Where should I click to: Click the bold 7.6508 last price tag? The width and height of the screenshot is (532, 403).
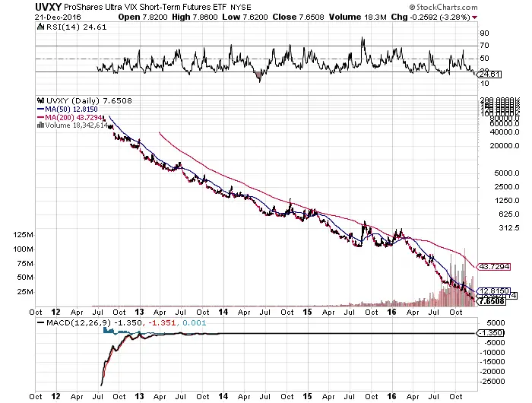click(x=492, y=301)
